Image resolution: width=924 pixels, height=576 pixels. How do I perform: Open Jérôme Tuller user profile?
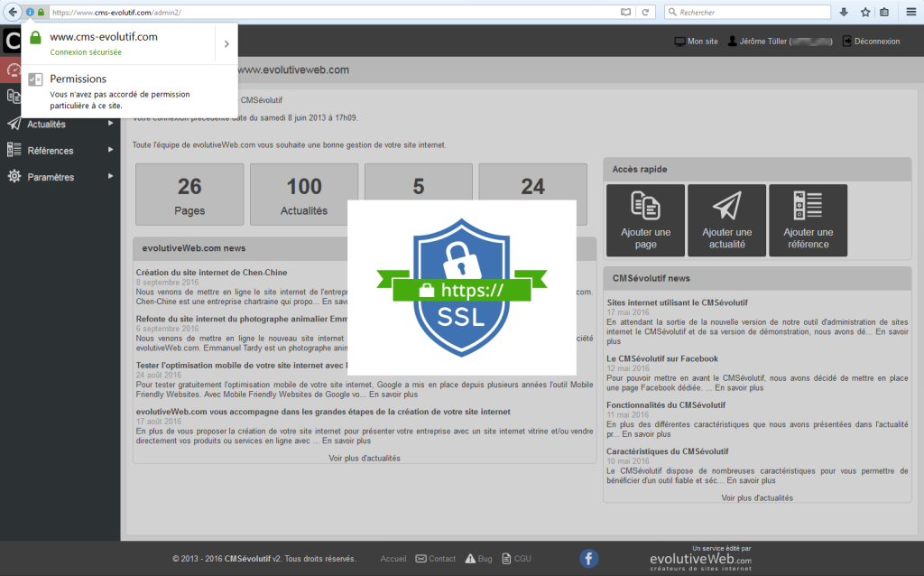click(x=780, y=42)
